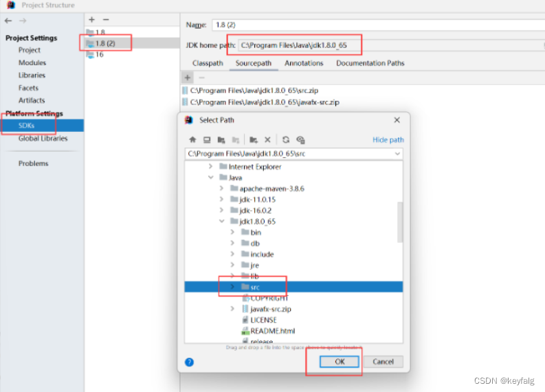Add a new SDK with plus icon
The width and height of the screenshot is (545, 392).
click(x=92, y=20)
